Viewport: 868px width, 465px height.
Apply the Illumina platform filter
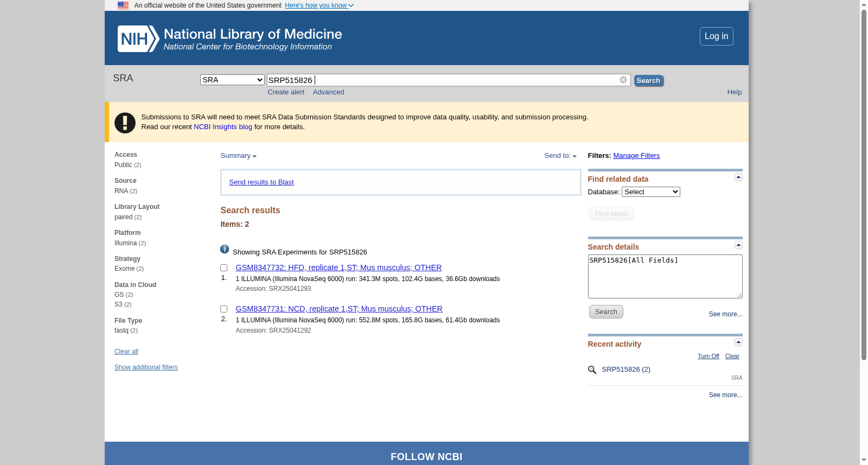[125, 243]
